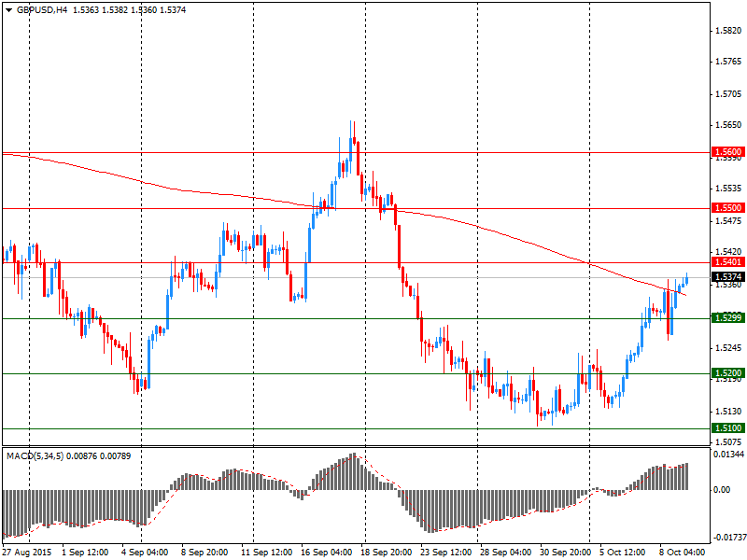Select the MACD(5,34,5) indicator label
747x560 pixels.
[x=35, y=456]
